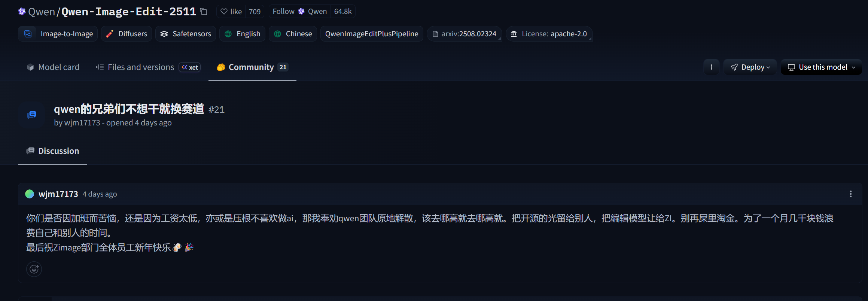Click the discussion title qwen的兄弟们不想干就换赛道

click(x=129, y=109)
